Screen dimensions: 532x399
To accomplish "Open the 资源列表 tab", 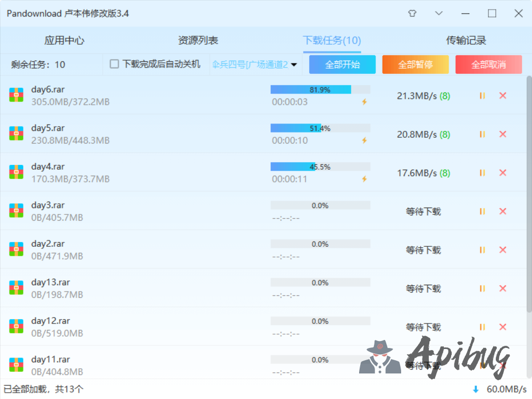I will 198,40.
